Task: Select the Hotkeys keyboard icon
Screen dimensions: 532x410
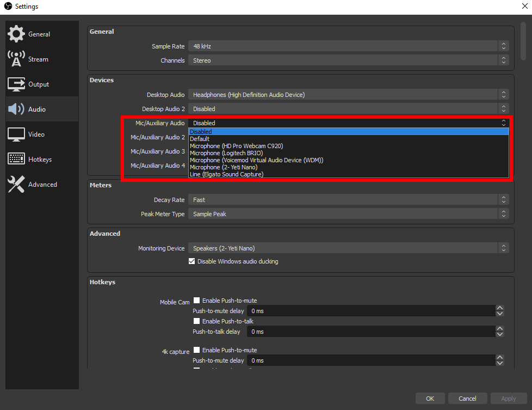Action: coord(16,160)
